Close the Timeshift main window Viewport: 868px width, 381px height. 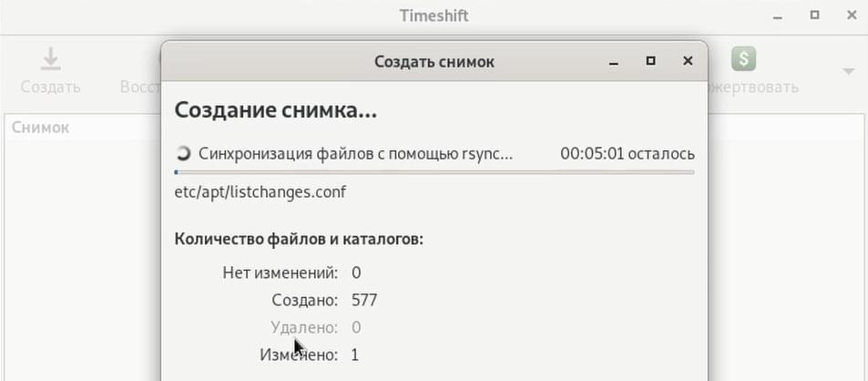(x=852, y=15)
